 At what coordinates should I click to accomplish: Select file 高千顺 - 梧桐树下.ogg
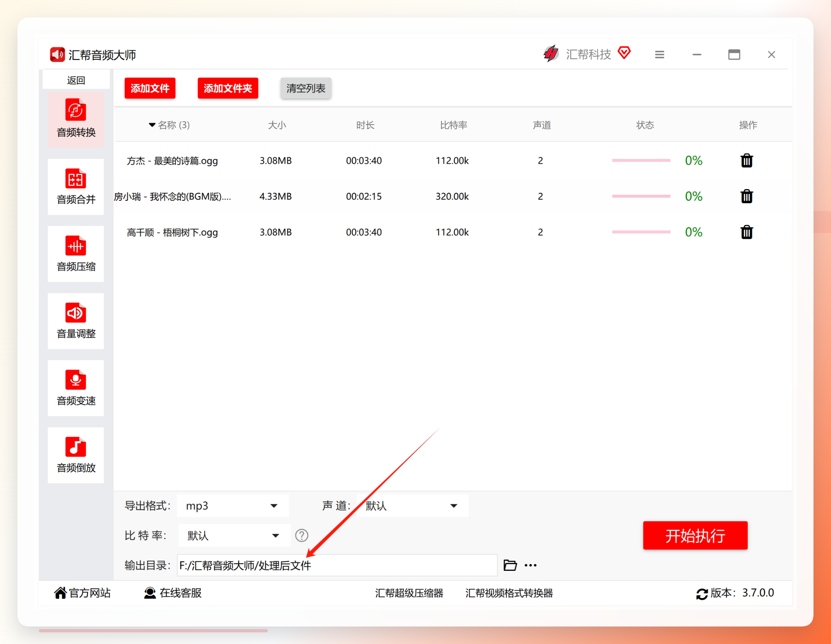click(x=172, y=233)
